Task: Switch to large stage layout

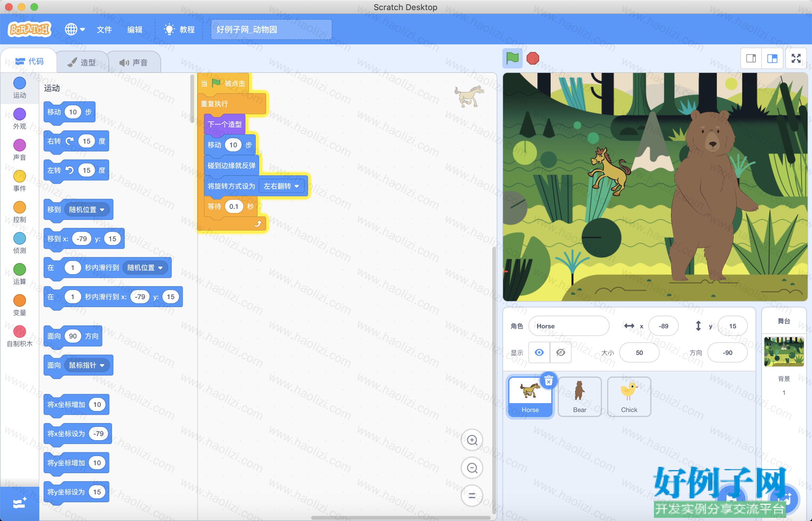Action: 772,59
